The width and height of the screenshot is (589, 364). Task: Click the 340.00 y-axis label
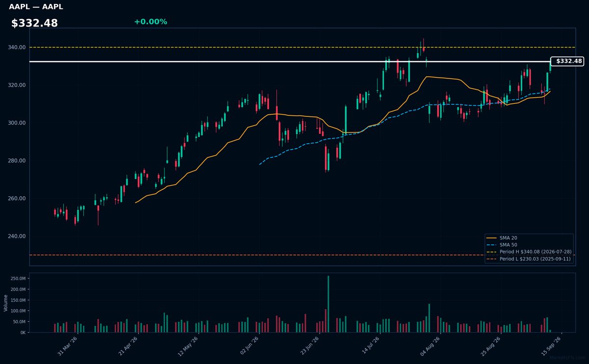tap(17, 47)
